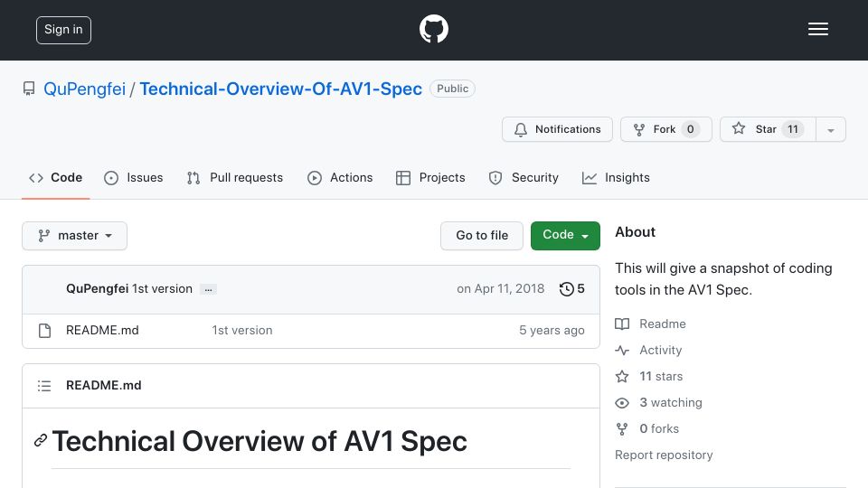Open the QuPengfei owner profile link
Image resolution: width=868 pixels, height=488 pixels.
pos(84,89)
